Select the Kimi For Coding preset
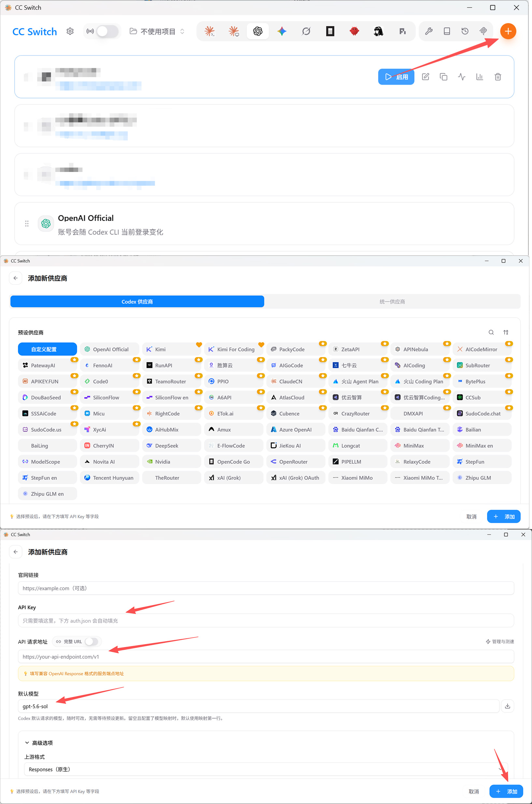This screenshot has height=804, width=532. (234, 350)
